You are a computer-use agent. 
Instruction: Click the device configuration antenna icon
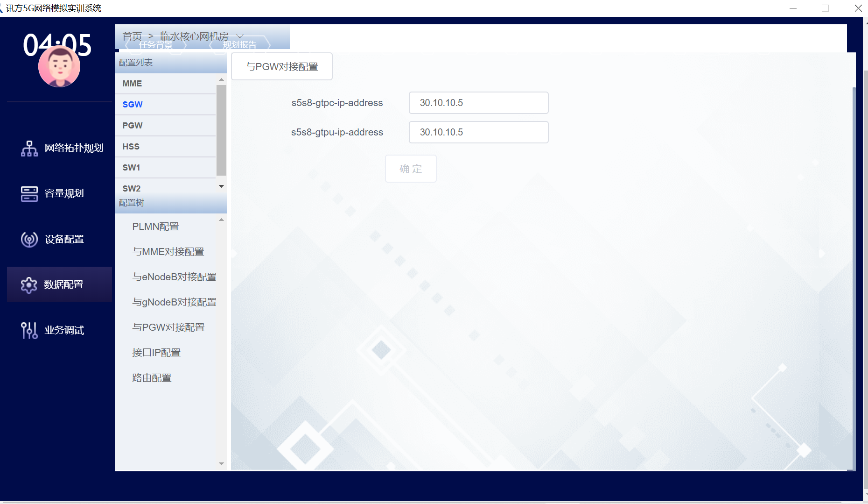29,240
